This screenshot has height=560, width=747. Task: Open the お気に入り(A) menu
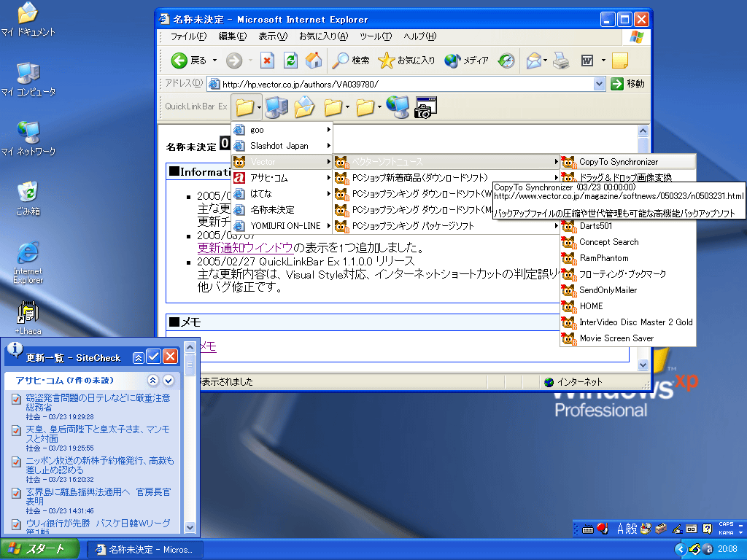(323, 36)
